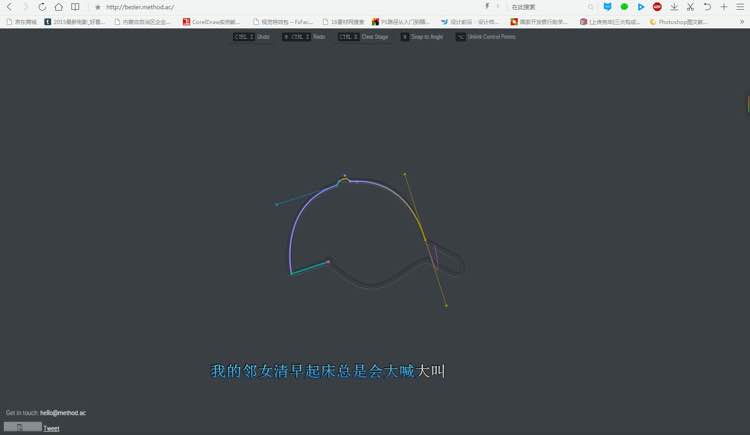Click the yellow control handle endpoint below the curve
750x435 pixels.
tap(446, 305)
